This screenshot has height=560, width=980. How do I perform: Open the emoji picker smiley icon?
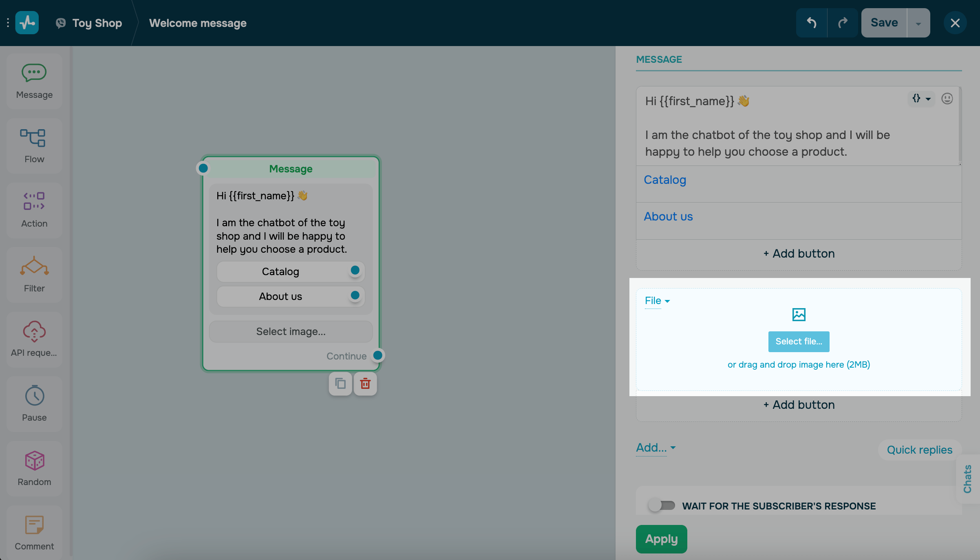[947, 99]
